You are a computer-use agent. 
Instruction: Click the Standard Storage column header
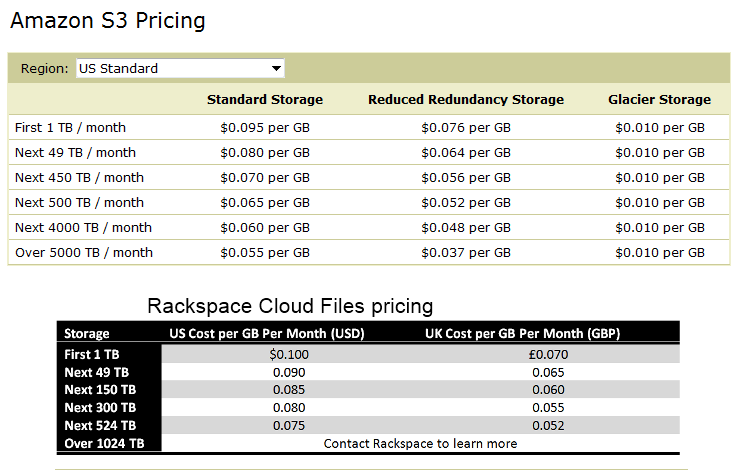pyautogui.click(x=265, y=100)
